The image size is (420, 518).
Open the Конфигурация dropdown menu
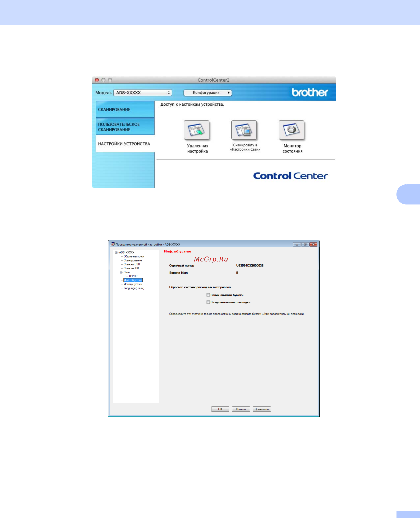point(207,93)
